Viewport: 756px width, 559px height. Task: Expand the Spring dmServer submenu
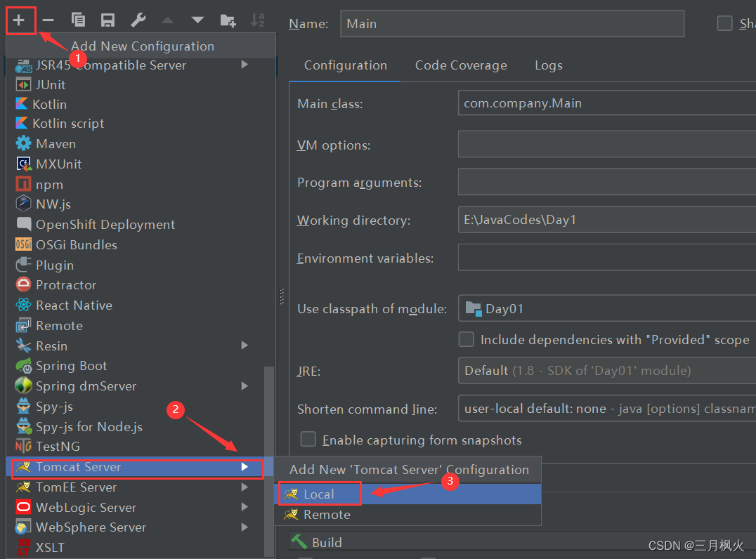coord(245,386)
